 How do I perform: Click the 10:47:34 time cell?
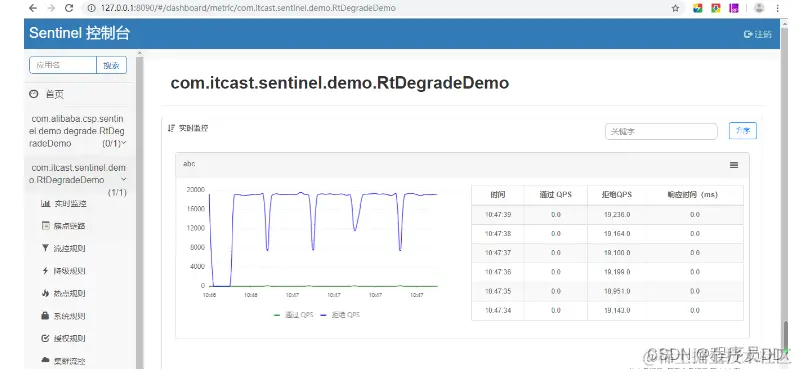point(498,310)
